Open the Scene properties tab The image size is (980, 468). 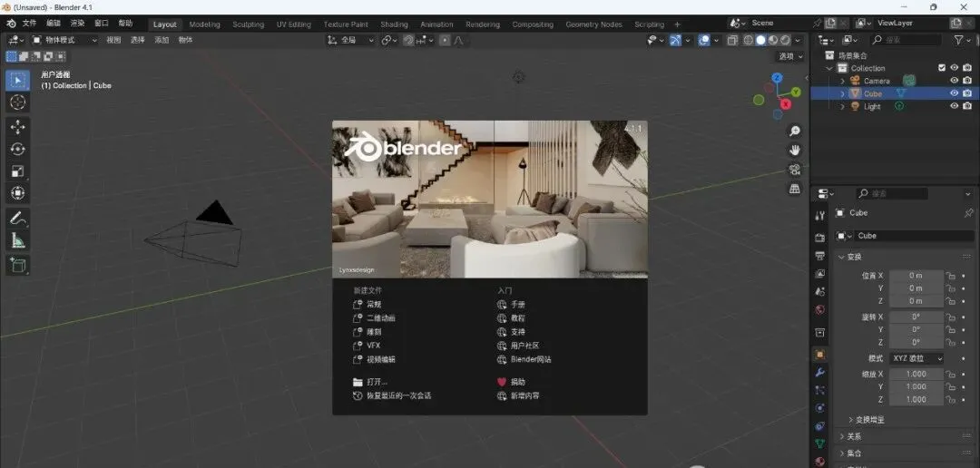(x=820, y=292)
